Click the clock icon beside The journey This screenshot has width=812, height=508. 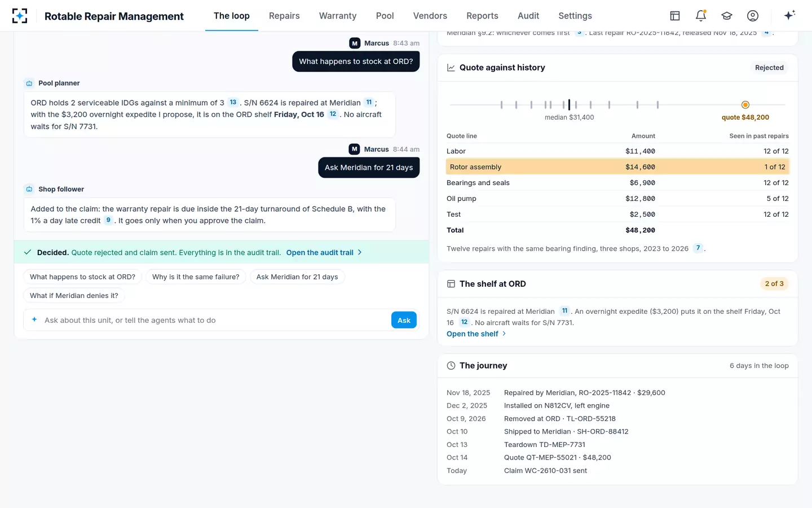point(451,366)
